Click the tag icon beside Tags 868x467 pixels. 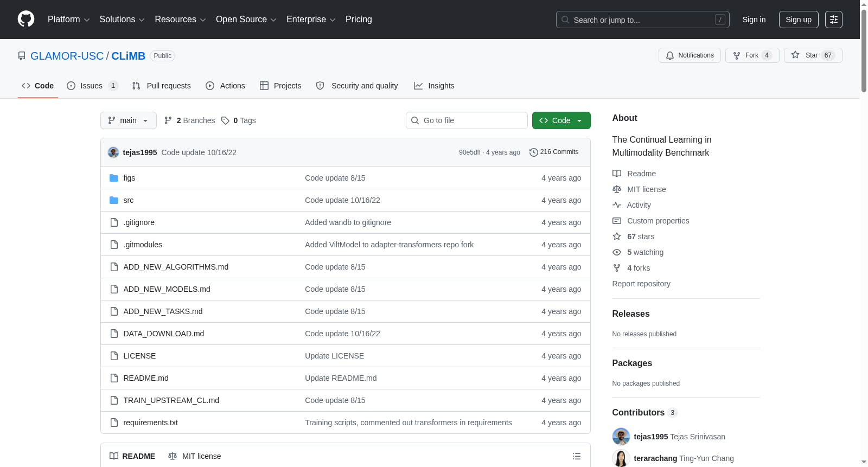pyautogui.click(x=225, y=120)
